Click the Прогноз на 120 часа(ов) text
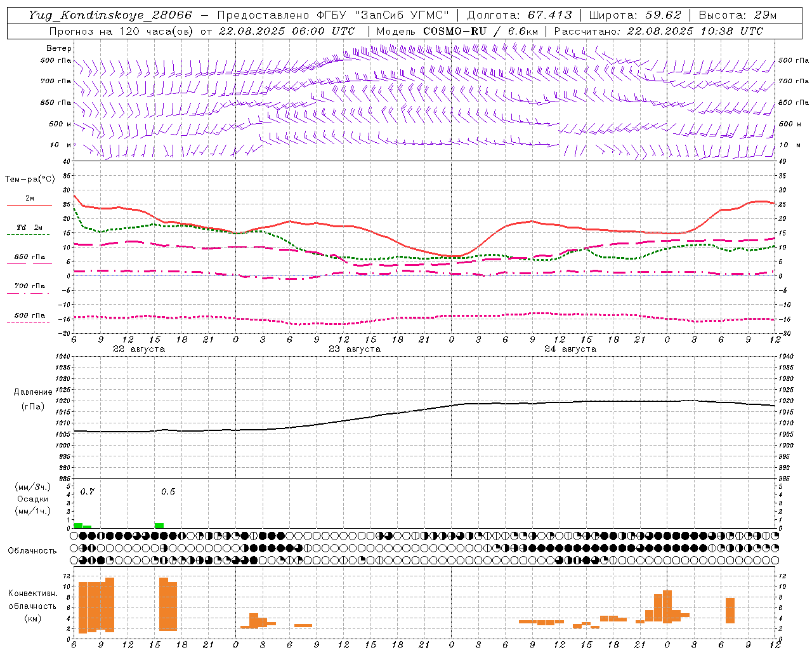 [122, 31]
